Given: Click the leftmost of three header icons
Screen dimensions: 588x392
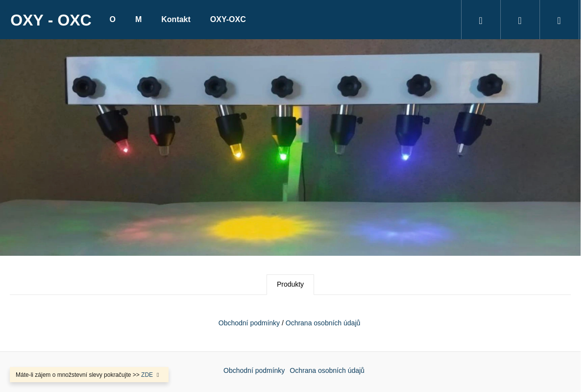Looking at the screenshot, I should click(x=481, y=20).
